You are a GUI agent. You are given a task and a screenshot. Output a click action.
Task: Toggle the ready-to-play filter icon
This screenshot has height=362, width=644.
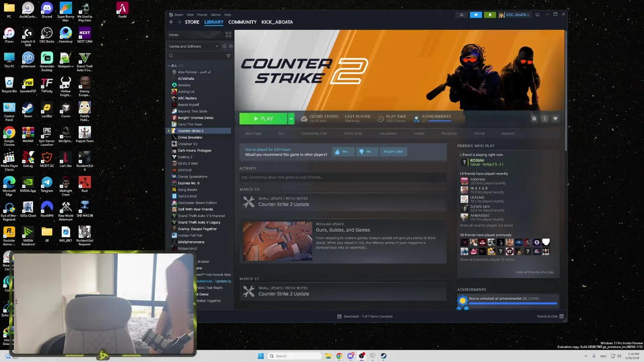pos(230,46)
